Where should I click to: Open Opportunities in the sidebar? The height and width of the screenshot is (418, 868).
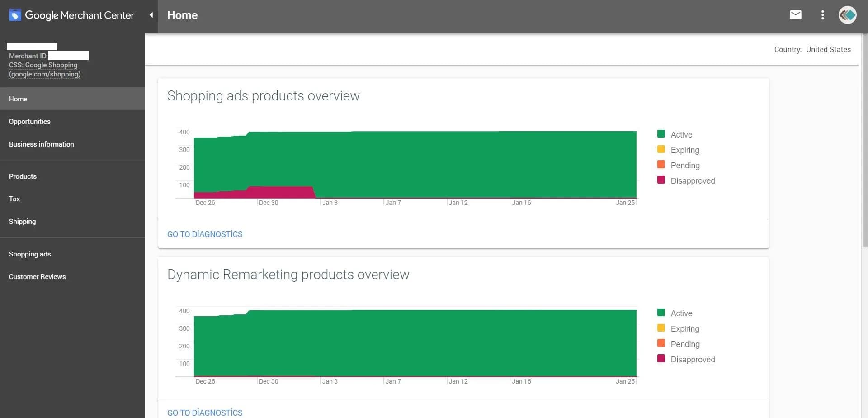(x=30, y=122)
